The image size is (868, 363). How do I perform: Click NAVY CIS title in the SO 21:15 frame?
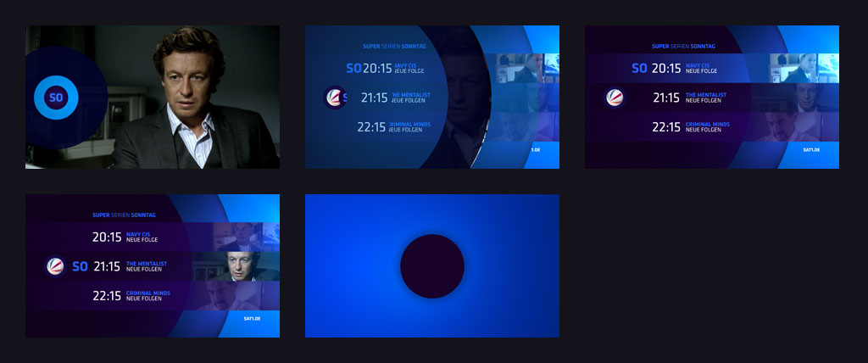pyautogui.click(x=138, y=234)
